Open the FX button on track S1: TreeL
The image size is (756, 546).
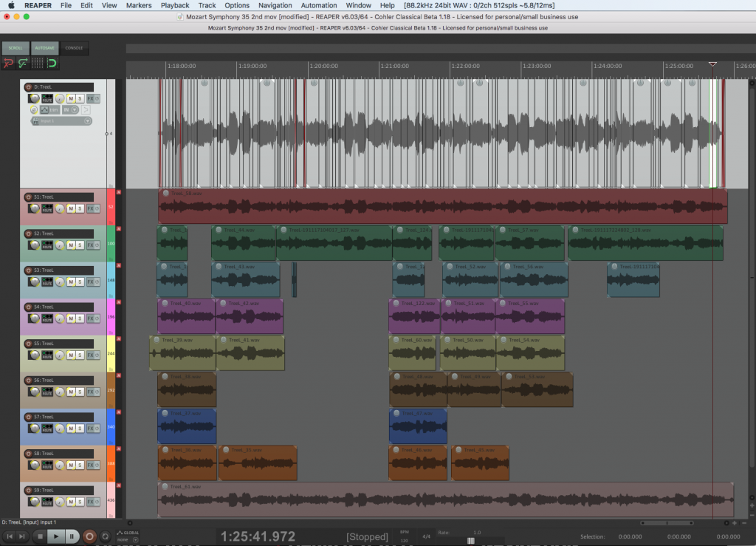90,208
